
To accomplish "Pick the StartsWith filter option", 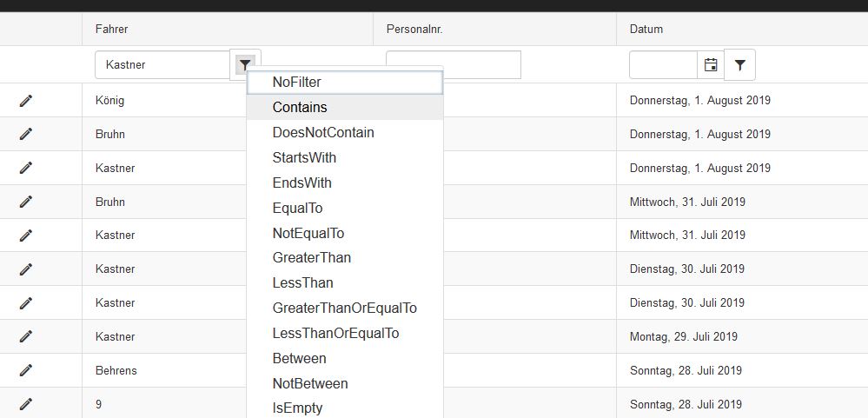I will [304, 158].
